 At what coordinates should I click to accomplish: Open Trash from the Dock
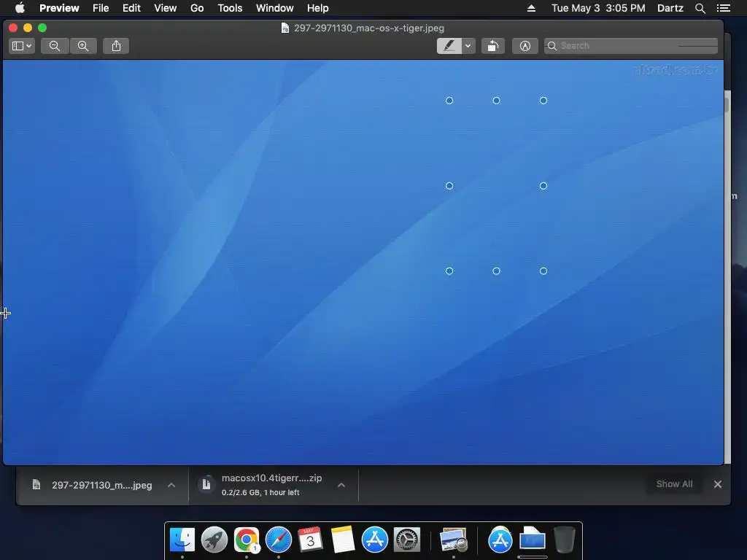(x=565, y=540)
